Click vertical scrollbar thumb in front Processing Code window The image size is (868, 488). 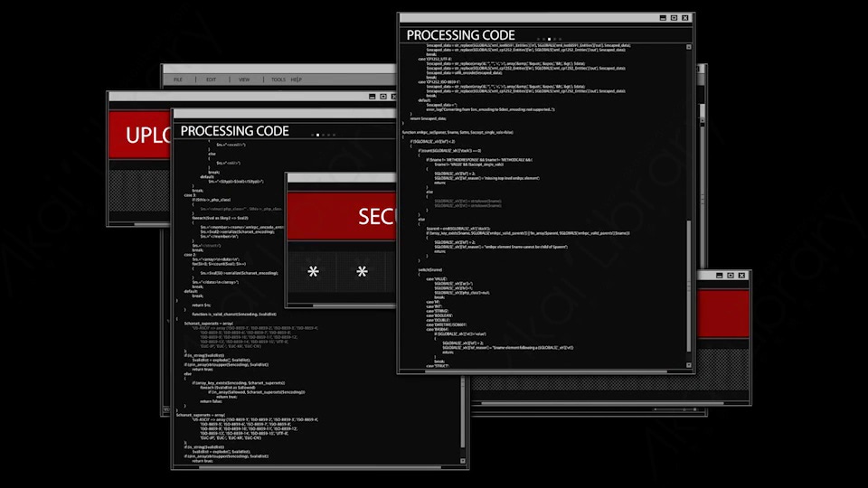coord(689,286)
